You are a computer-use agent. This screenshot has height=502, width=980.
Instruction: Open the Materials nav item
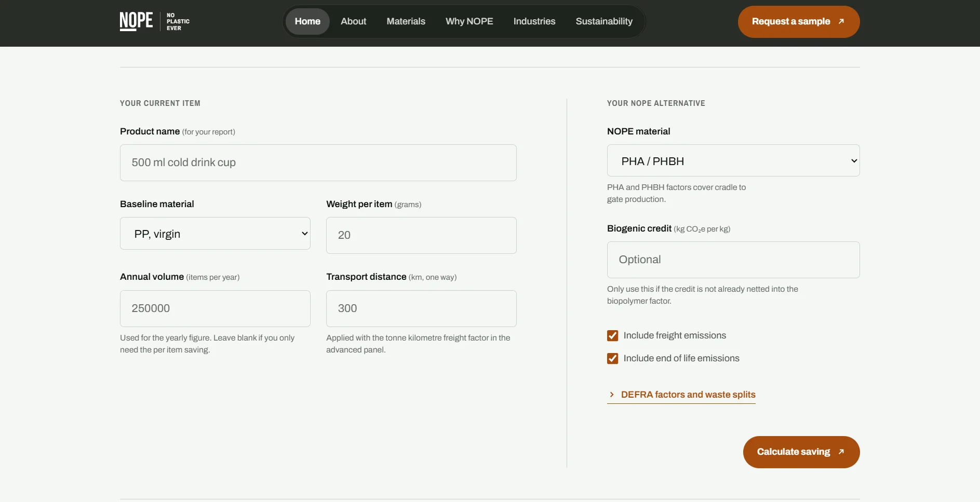click(x=406, y=21)
